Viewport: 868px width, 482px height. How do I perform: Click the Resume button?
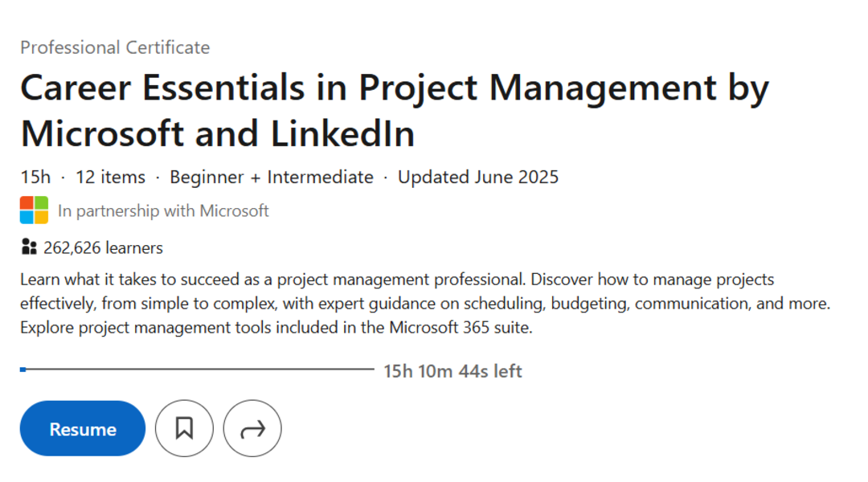[83, 429]
